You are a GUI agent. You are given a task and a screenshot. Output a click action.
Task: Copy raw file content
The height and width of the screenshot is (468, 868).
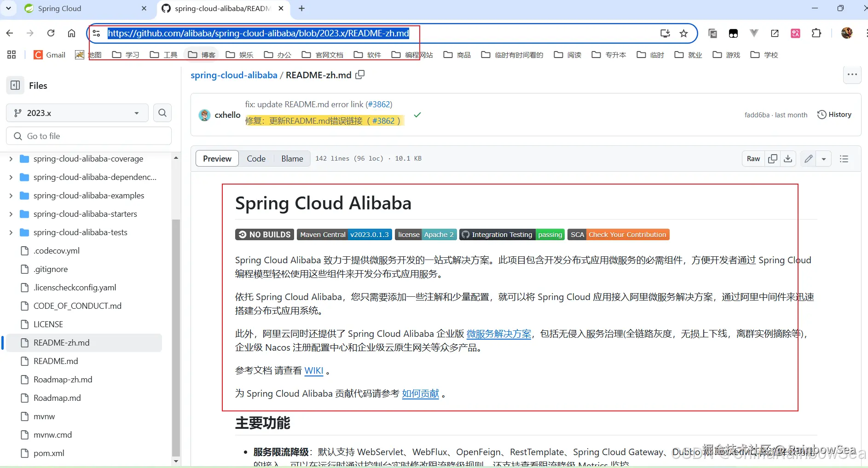point(773,159)
